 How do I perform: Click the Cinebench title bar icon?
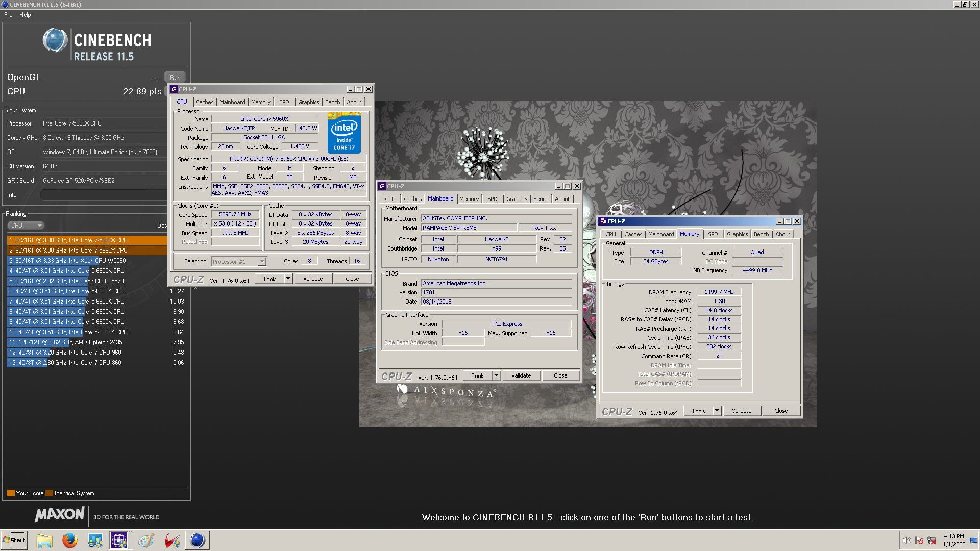coord(5,4)
